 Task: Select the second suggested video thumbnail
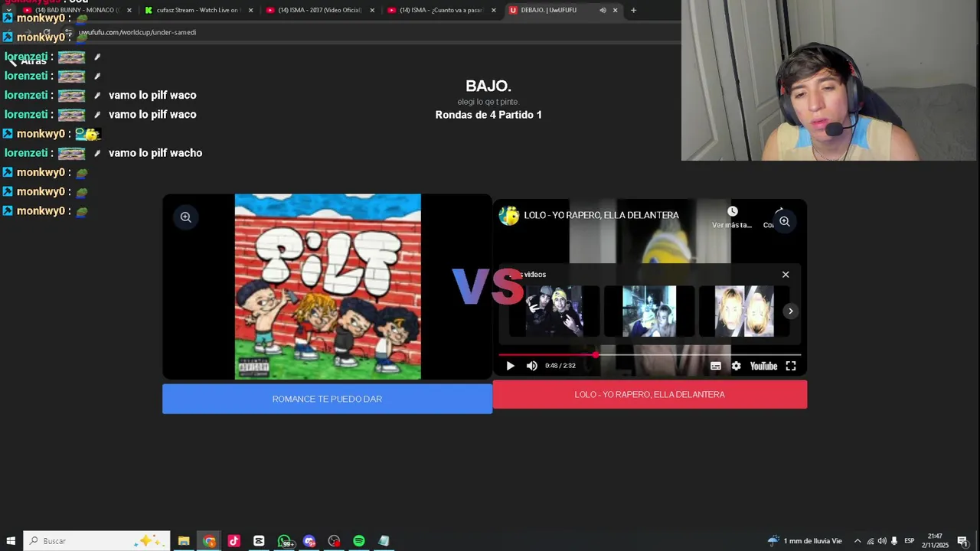click(x=649, y=311)
